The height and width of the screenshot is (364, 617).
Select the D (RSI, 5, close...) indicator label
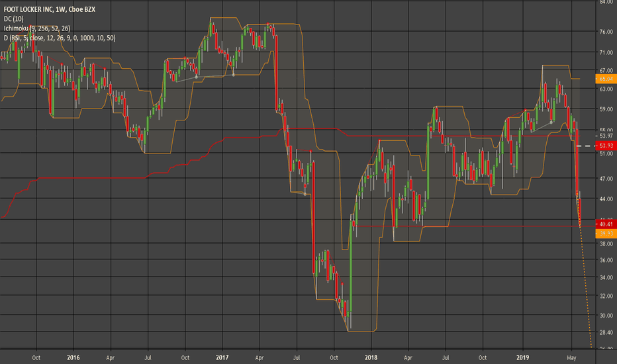pos(60,38)
